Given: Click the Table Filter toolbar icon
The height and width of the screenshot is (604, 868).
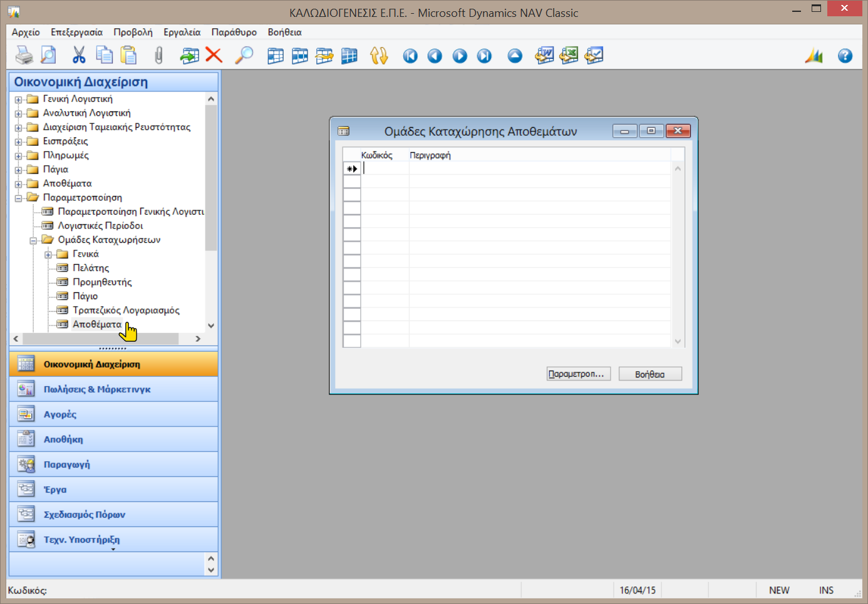Looking at the screenshot, I should click(x=300, y=56).
